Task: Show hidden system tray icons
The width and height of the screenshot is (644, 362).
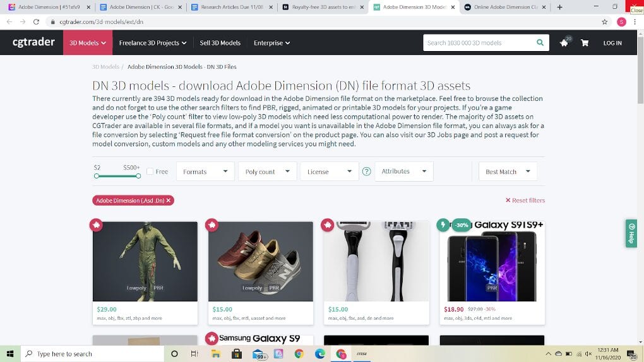Action: [548, 354]
